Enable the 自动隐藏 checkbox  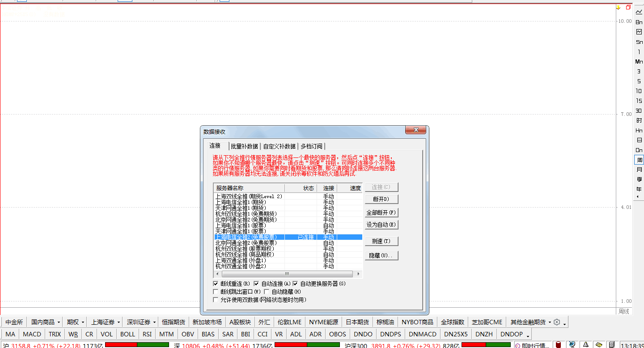(267, 292)
